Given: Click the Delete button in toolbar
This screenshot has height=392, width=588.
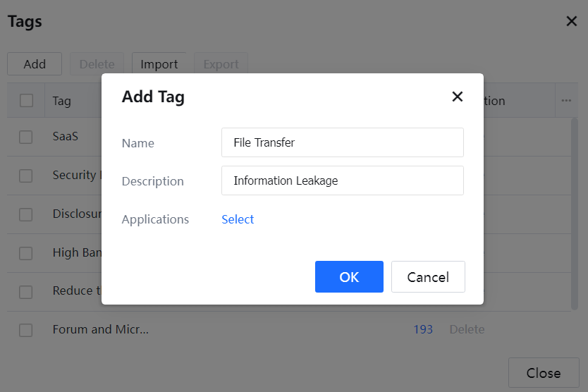Looking at the screenshot, I should [x=97, y=64].
